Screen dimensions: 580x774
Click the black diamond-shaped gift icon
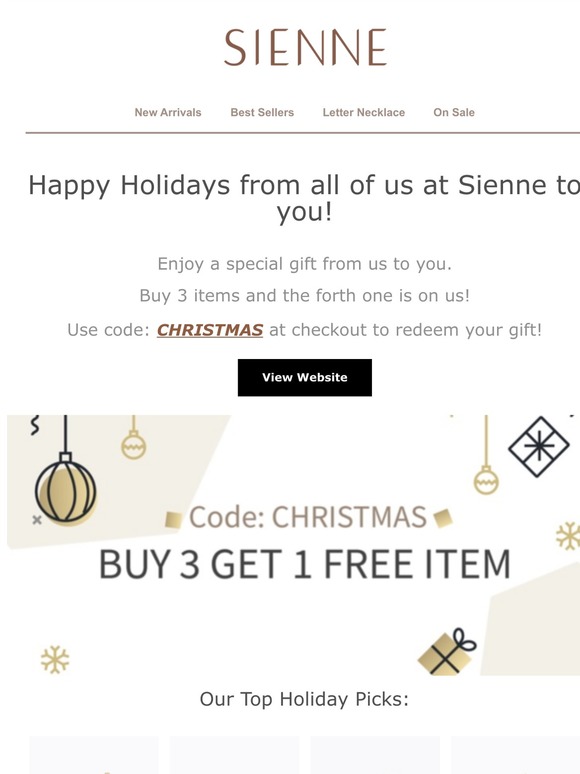539,447
